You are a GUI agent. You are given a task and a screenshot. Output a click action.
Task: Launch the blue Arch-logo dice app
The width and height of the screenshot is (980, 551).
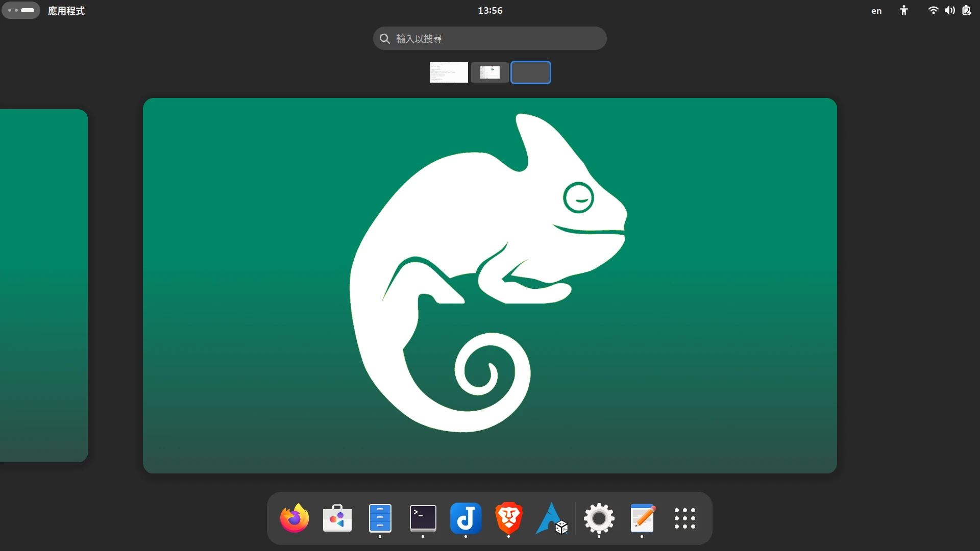(552, 518)
